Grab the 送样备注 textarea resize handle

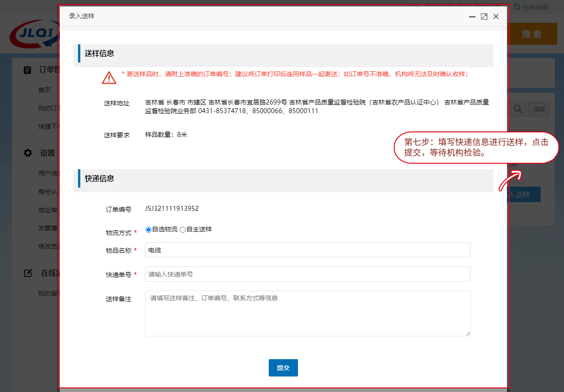tap(468, 334)
